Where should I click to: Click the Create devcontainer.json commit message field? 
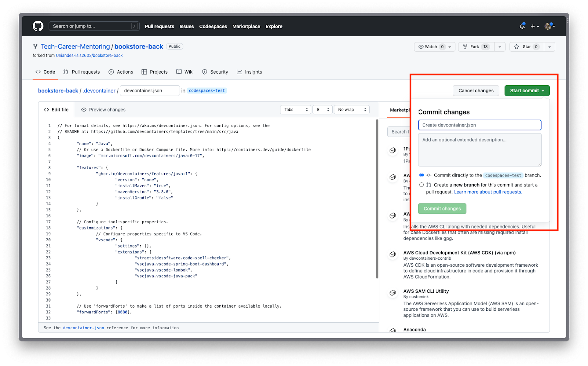pos(480,125)
